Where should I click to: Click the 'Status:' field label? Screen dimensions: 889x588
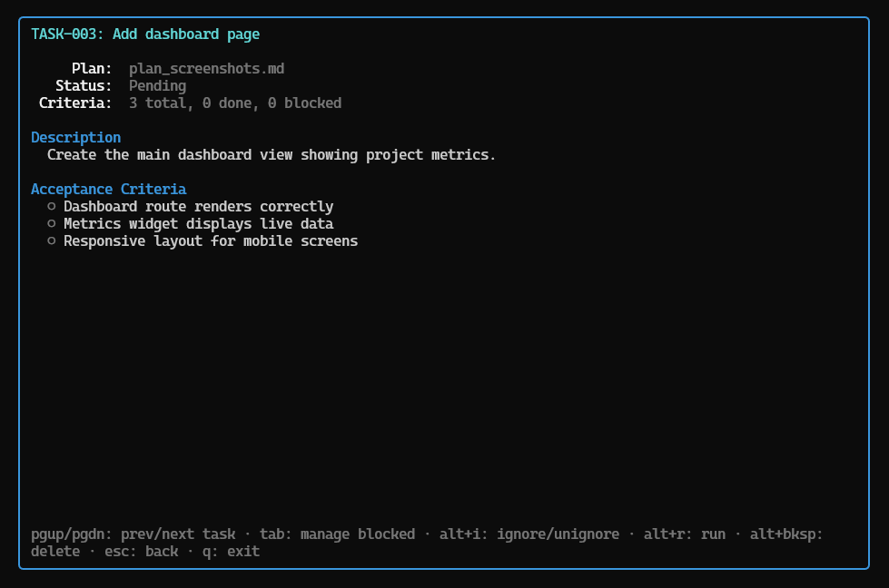pyautogui.click(x=84, y=86)
